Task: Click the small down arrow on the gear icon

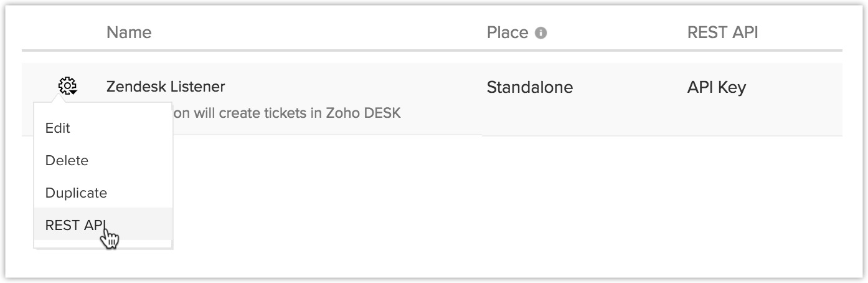Action: pyautogui.click(x=73, y=91)
